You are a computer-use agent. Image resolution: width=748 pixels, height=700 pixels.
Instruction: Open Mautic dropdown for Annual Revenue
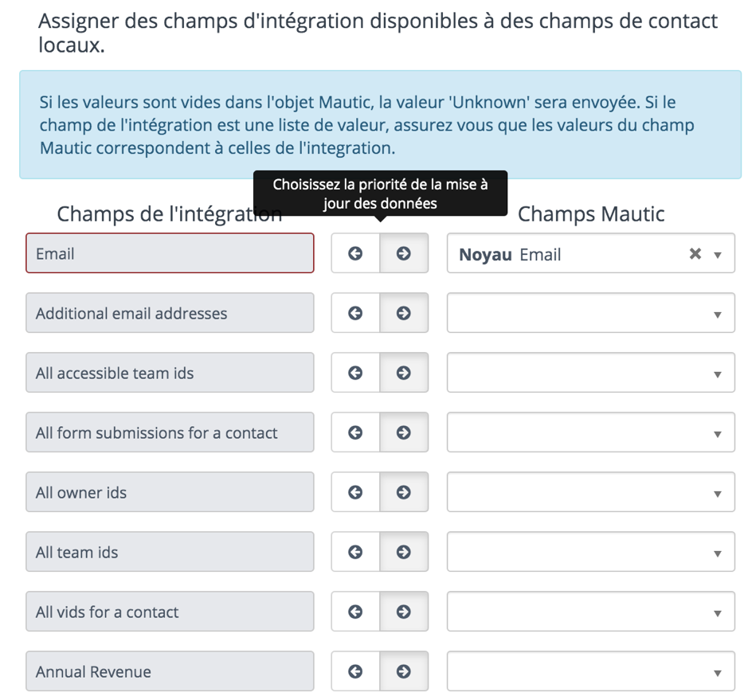click(590, 671)
